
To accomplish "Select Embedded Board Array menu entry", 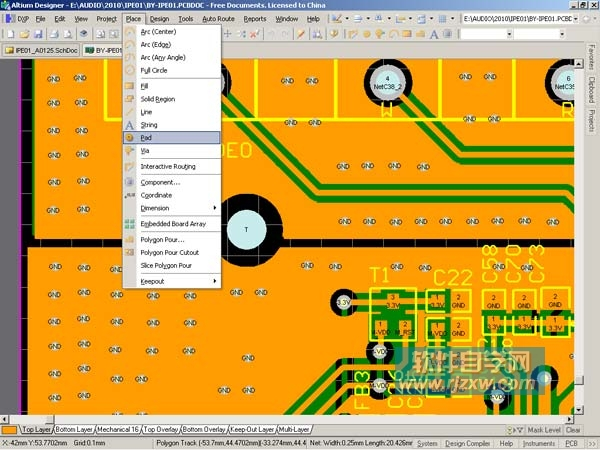I will click(172, 224).
